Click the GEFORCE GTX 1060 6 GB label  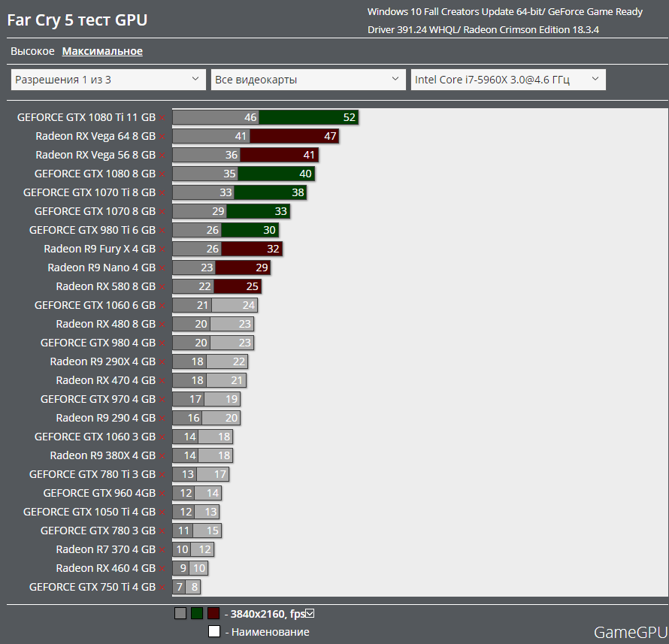(95, 305)
